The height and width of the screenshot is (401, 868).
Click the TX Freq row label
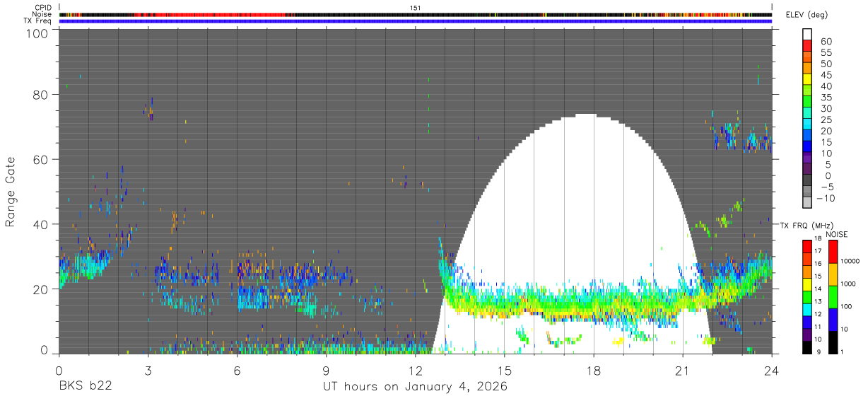(37, 21)
